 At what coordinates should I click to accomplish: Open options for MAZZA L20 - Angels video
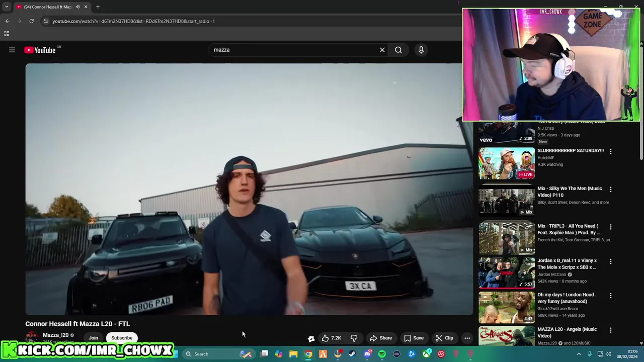tap(611, 330)
